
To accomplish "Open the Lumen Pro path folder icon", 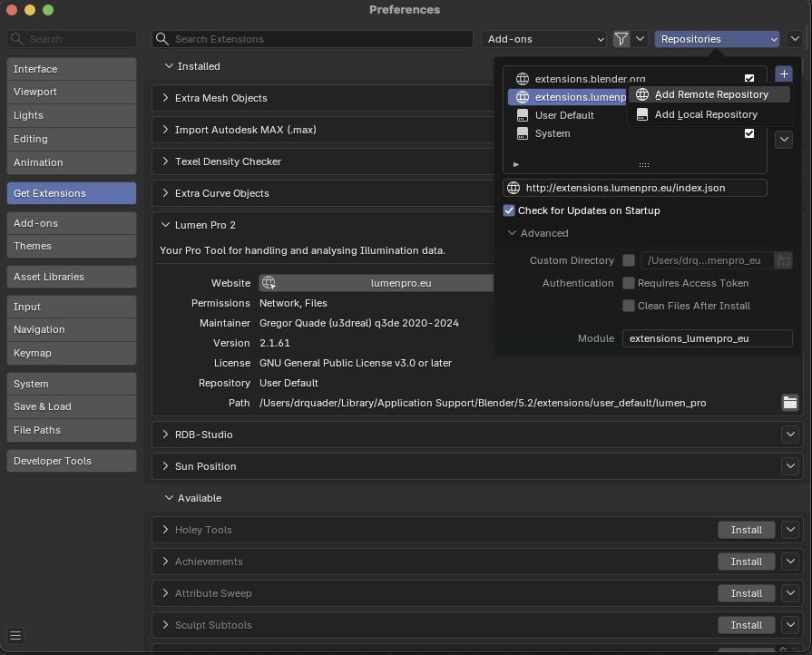I will tap(789, 403).
